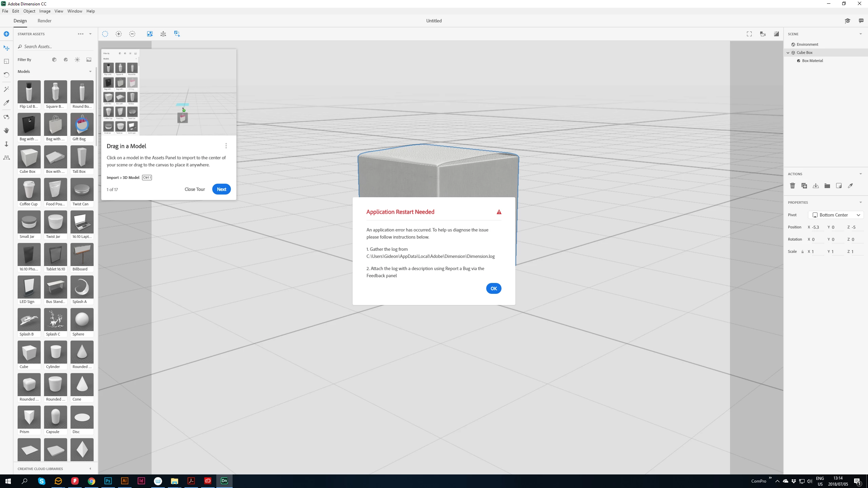Toggle the scale lock icon
This screenshot has height=488, width=868.
pyautogui.click(x=802, y=252)
